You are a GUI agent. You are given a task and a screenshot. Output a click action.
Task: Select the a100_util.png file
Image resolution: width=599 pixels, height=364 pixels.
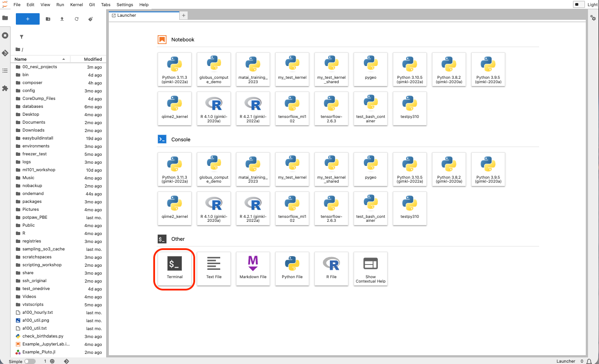pyautogui.click(x=58, y=320)
